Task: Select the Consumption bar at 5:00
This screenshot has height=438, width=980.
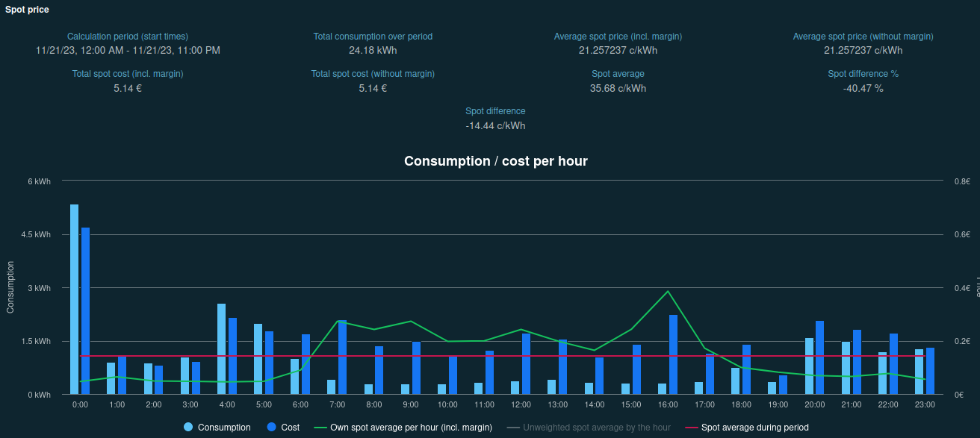Action: pos(258,359)
